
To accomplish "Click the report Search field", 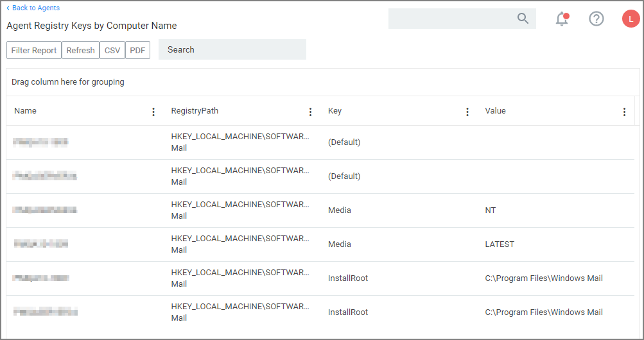I will (232, 49).
